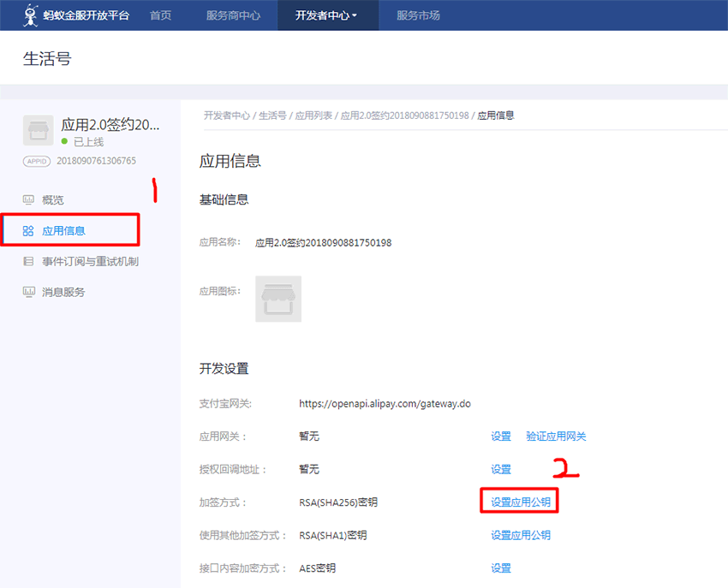This screenshot has width=728, height=588.
Task: Click 设置应用公钥 for RSA(SHA1) key
Action: tap(520, 535)
